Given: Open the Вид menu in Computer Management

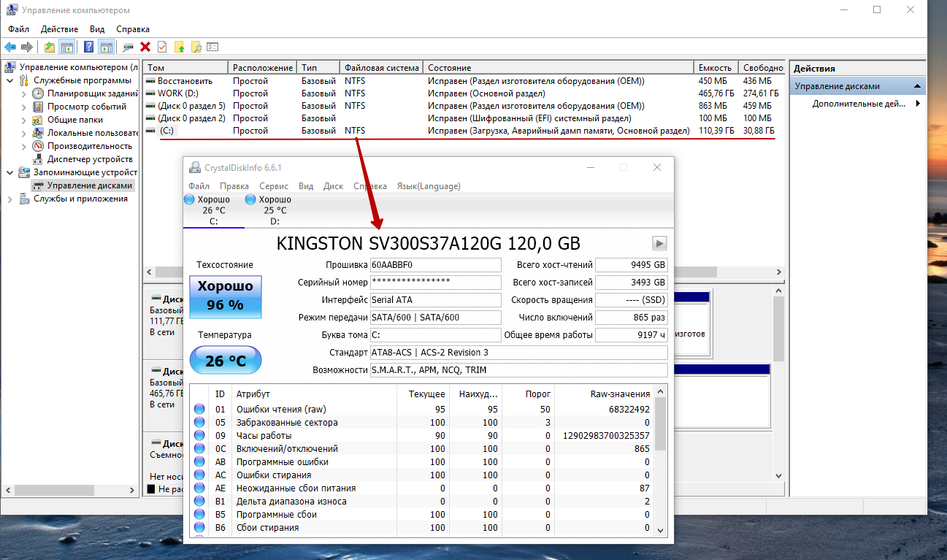Looking at the screenshot, I should click(97, 29).
